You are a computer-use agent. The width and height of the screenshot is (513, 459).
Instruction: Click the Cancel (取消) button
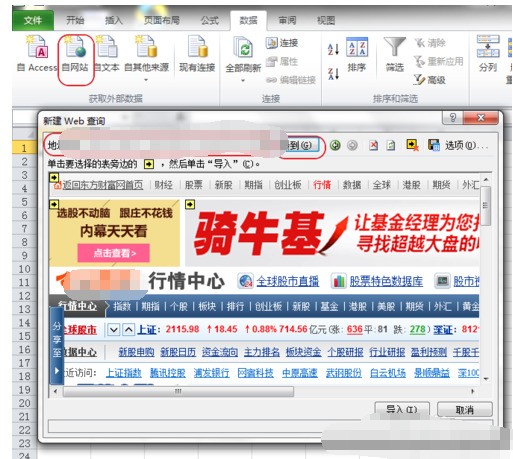465,410
